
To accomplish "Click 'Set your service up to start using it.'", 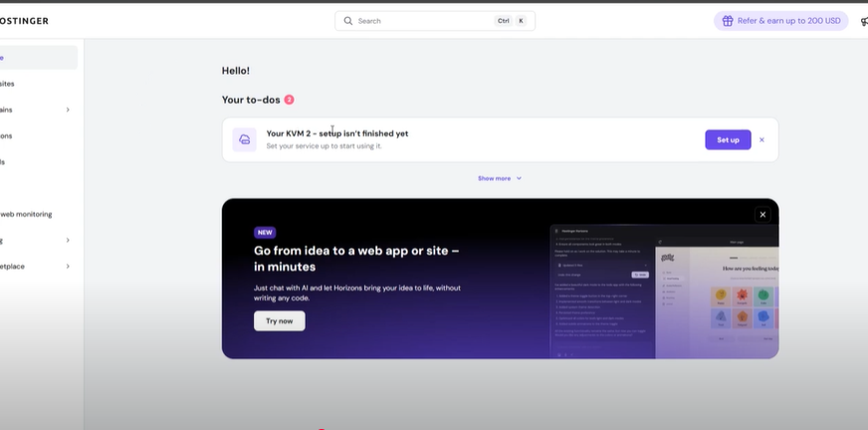I will [324, 146].
